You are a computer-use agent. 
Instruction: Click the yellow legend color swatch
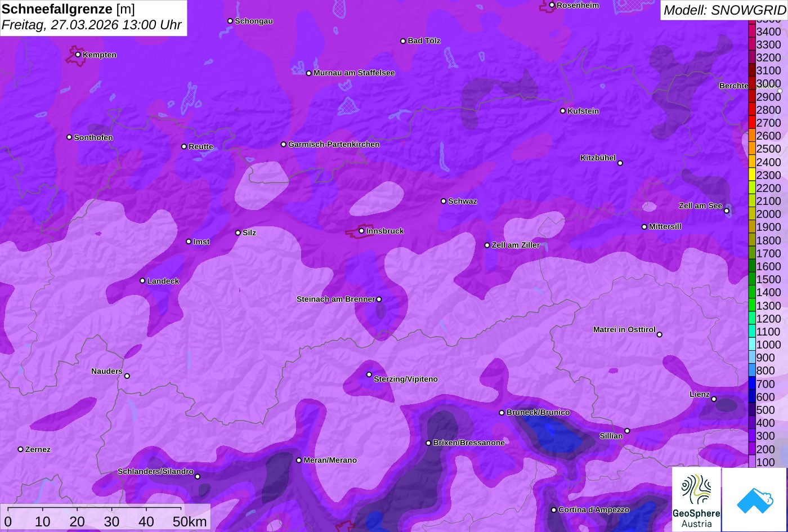[x=751, y=175]
